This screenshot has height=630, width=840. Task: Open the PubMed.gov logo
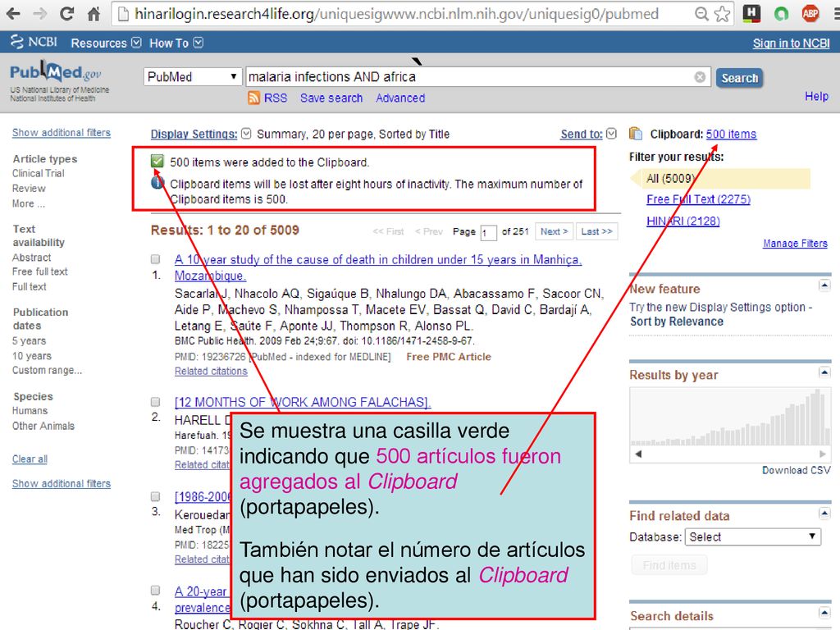[56, 72]
